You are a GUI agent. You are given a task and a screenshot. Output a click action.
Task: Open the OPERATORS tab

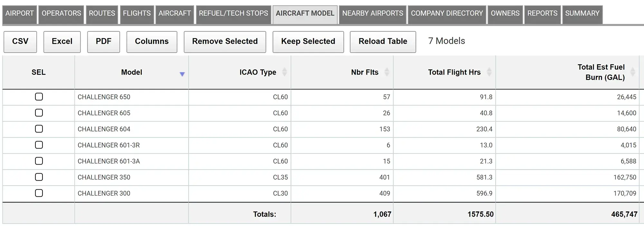click(x=61, y=14)
